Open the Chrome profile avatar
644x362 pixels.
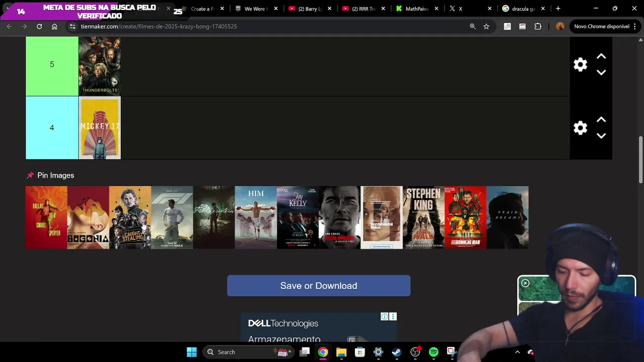(x=560, y=26)
